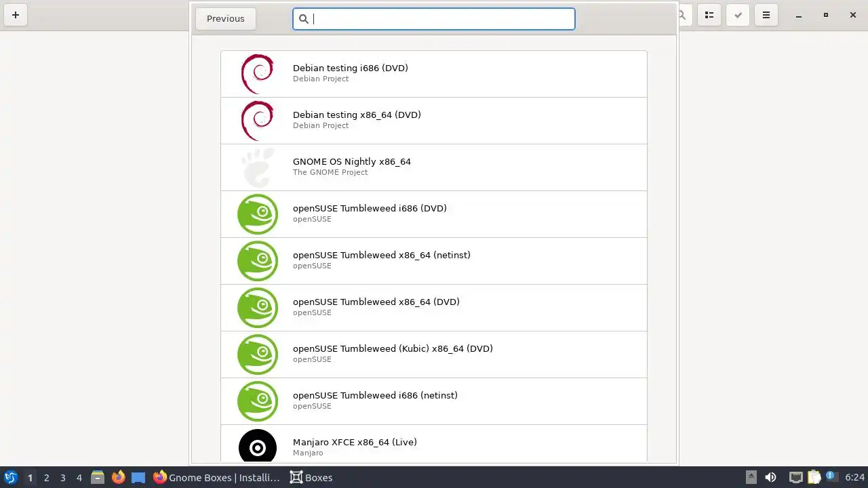Image resolution: width=868 pixels, height=488 pixels.
Task: Select openSUSE Tumbleweed (Kubic) x86_64 (DVD) text
Action: (x=393, y=348)
